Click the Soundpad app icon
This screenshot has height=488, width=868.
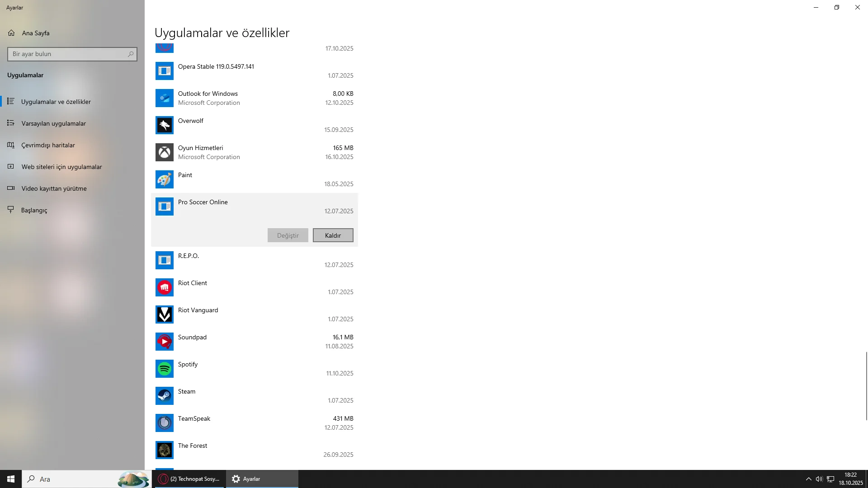pos(164,342)
